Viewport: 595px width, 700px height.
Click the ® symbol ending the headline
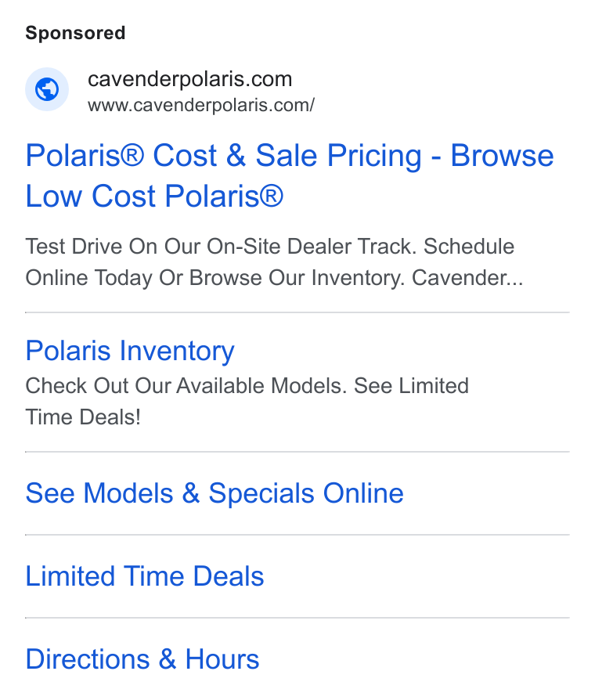(x=272, y=196)
